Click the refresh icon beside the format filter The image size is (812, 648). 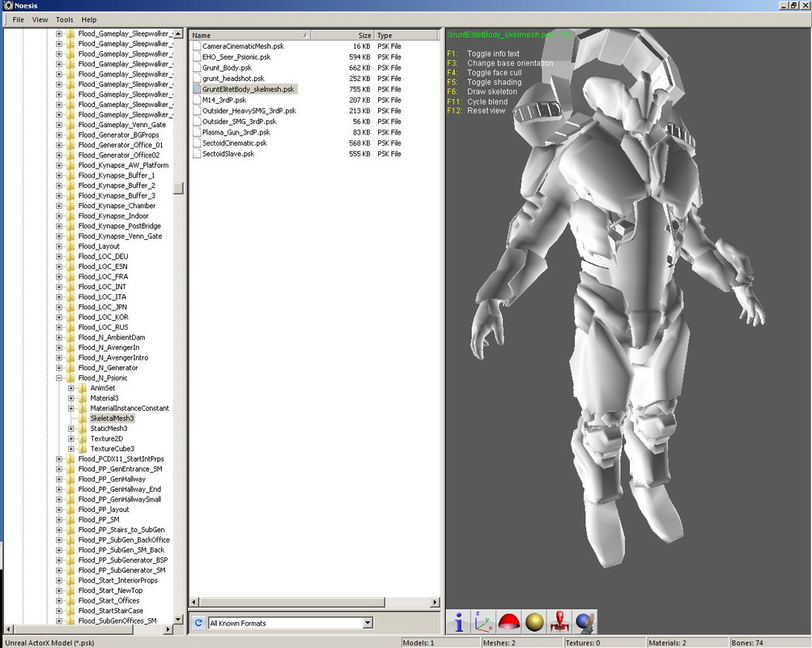point(198,623)
